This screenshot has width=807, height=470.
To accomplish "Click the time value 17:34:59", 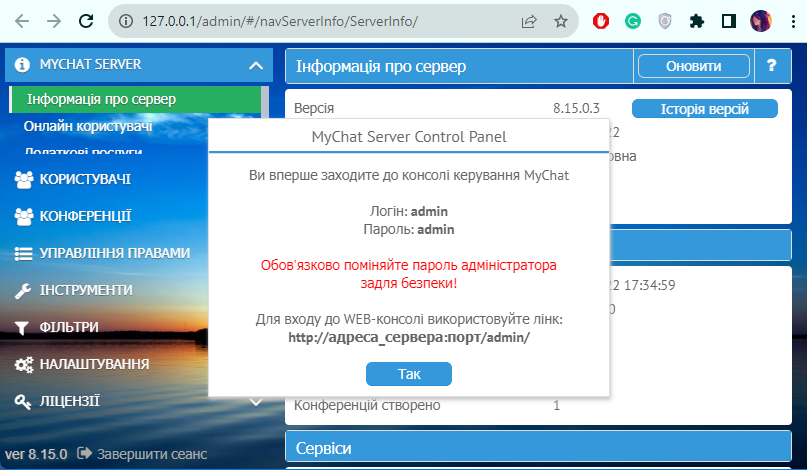I will click(650, 285).
